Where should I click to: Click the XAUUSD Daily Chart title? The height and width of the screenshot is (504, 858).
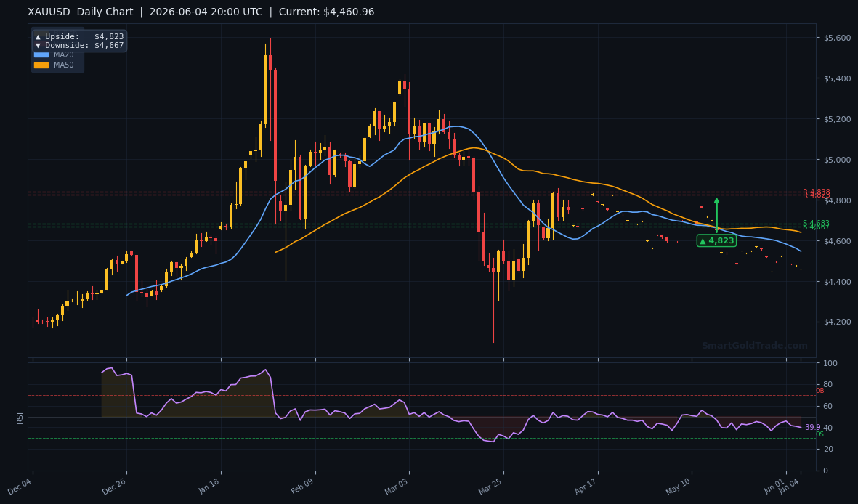[x=81, y=12]
